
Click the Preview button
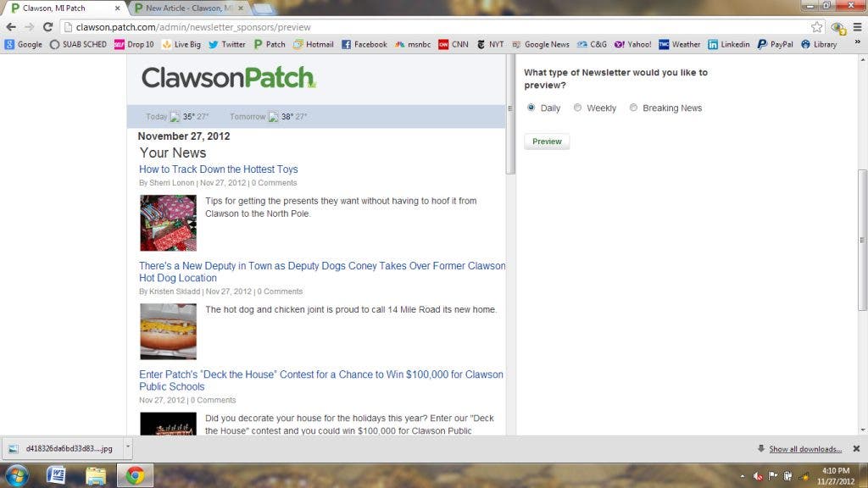tap(547, 141)
